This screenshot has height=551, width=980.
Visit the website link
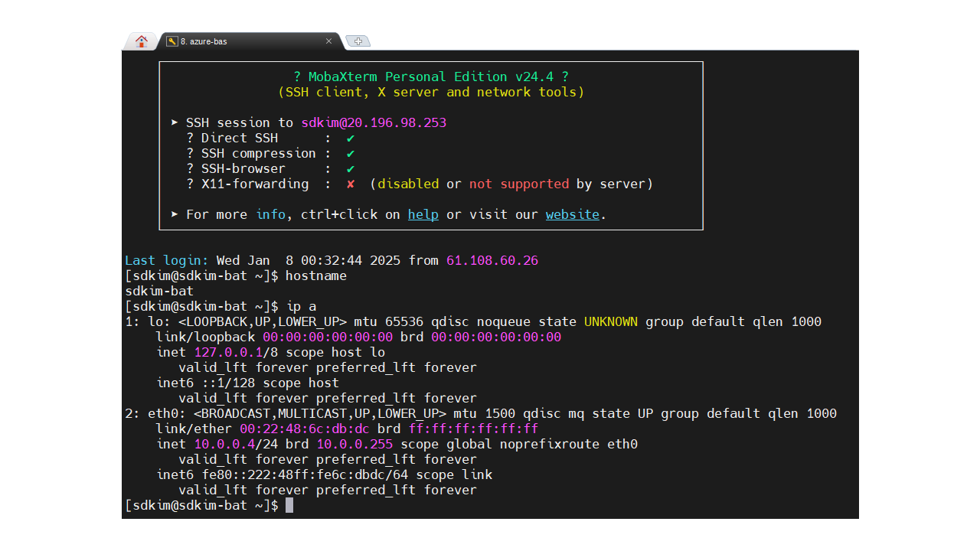(573, 214)
